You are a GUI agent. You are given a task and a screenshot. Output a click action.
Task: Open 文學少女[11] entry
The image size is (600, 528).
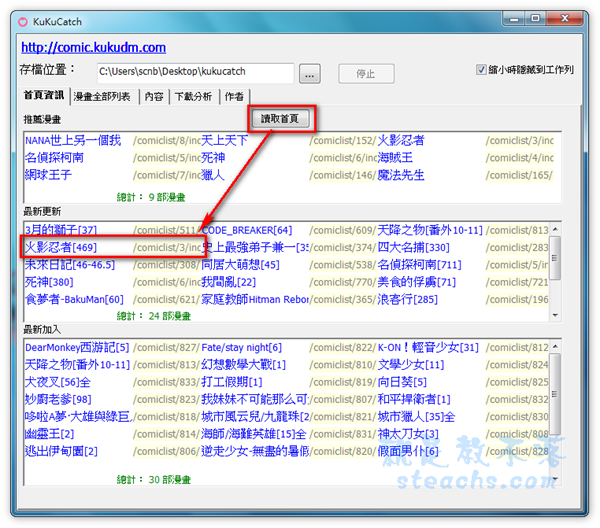click(x=411, y=365)
